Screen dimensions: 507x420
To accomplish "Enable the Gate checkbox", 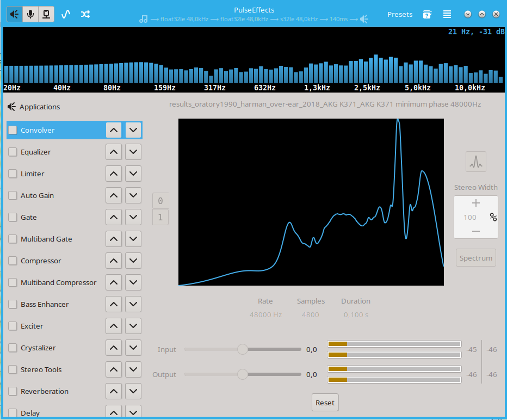I will 13,217.
